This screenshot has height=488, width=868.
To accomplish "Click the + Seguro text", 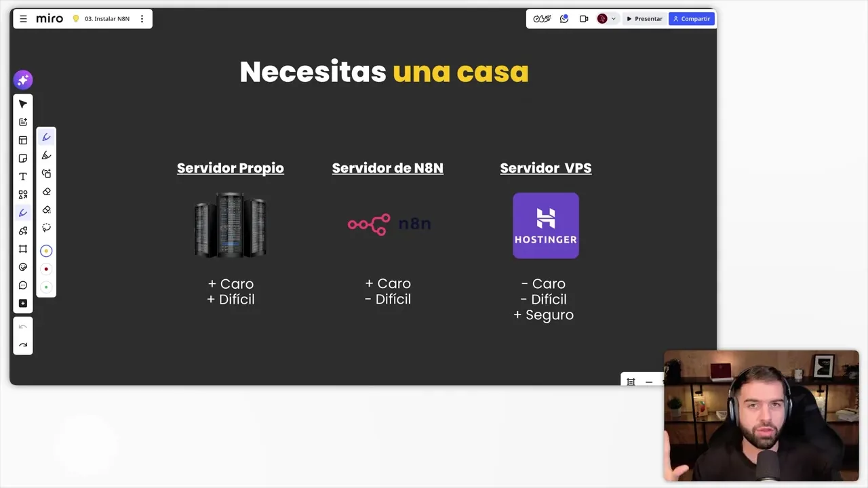I will 544,315.
